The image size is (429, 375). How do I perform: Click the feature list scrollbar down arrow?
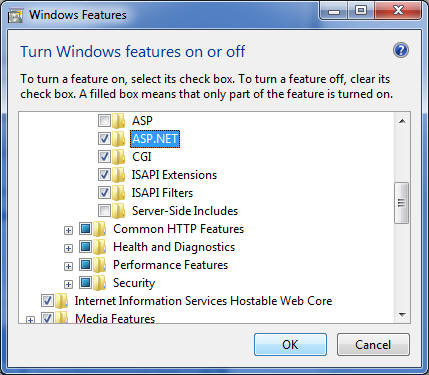(x=402, y=315)
